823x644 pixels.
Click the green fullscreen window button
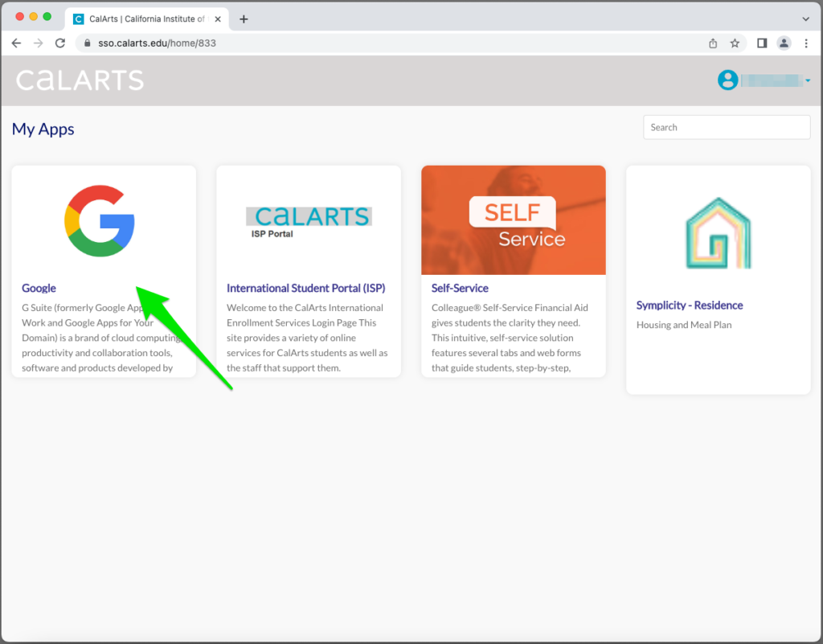[47, 17]
